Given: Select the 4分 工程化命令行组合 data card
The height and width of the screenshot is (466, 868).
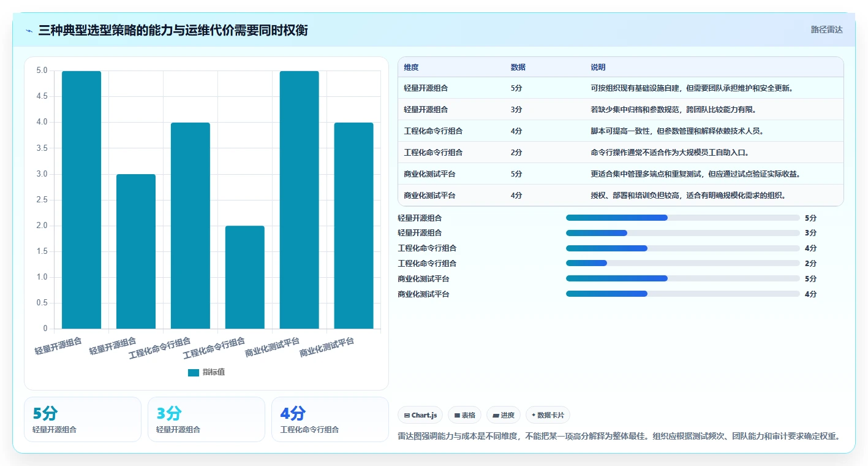Looking at the screenshot, I should (x=330, y=419).
